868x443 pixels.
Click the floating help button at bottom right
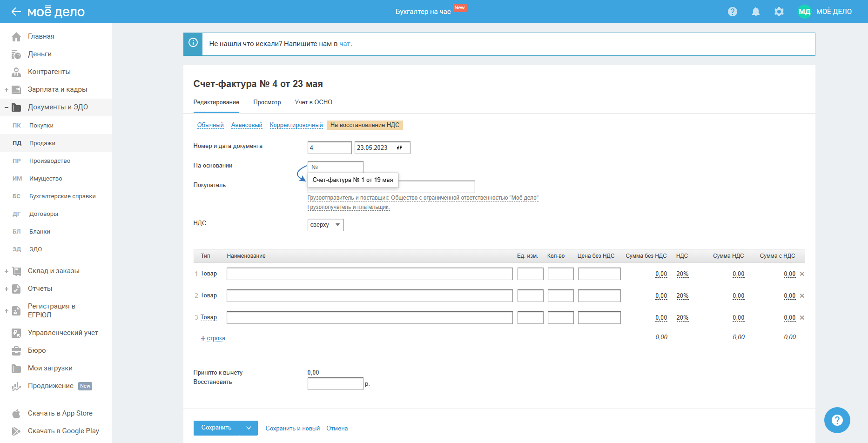(x=837, y=420)
